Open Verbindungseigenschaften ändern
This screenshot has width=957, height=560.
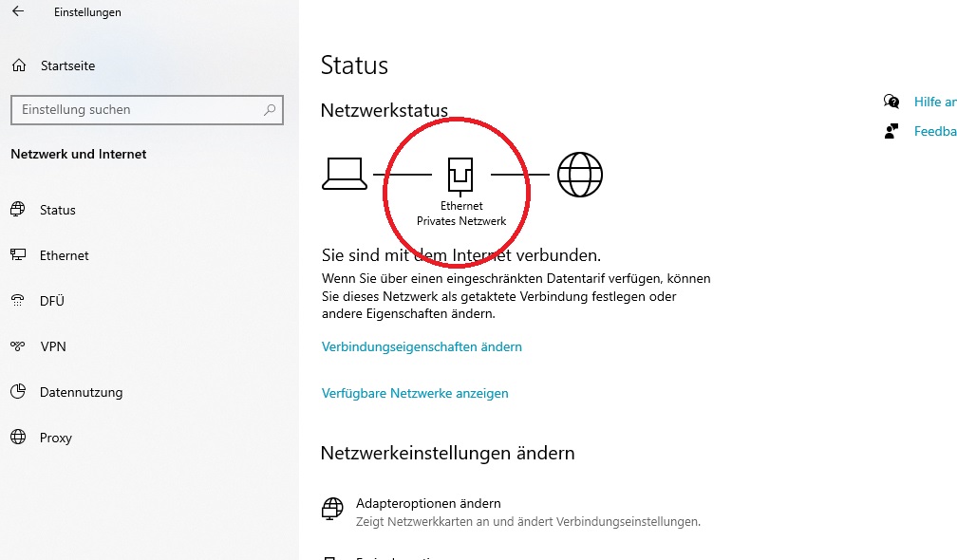click(x=421, y=346)
